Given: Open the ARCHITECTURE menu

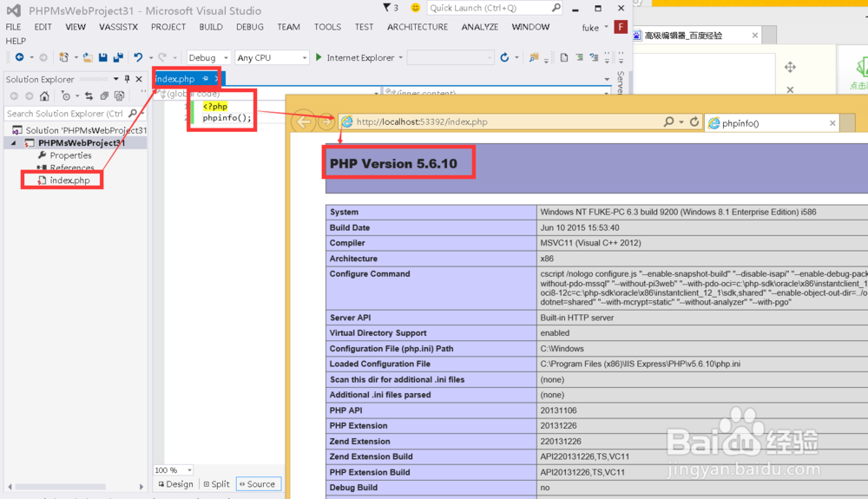Looking at the screenshot, I should [x=418, y=27].
